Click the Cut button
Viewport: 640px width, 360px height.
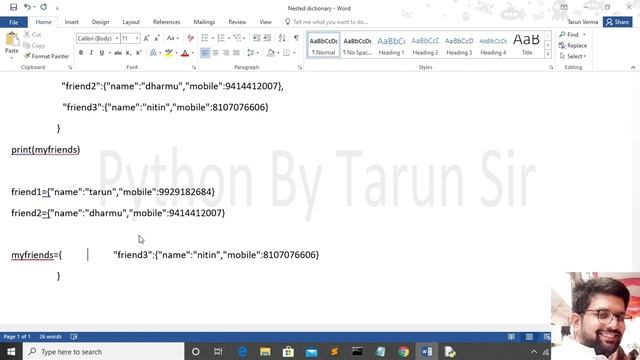tap(33, 35)
